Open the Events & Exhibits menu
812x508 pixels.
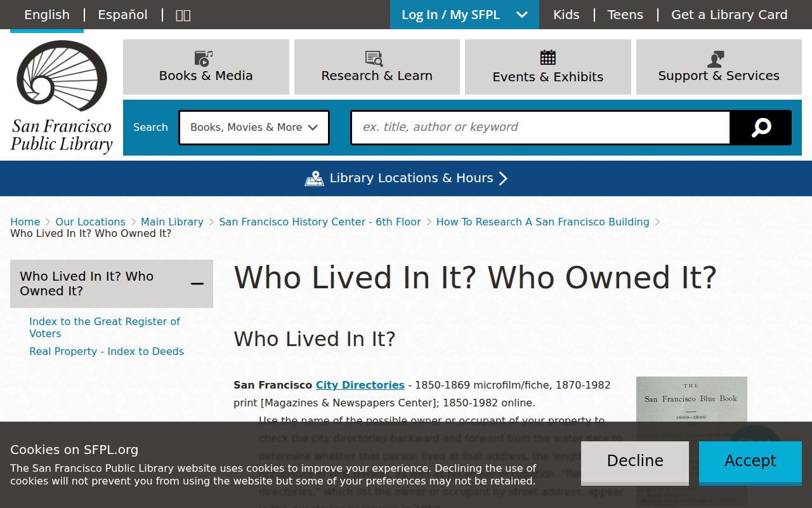click(x=548, y=67)
